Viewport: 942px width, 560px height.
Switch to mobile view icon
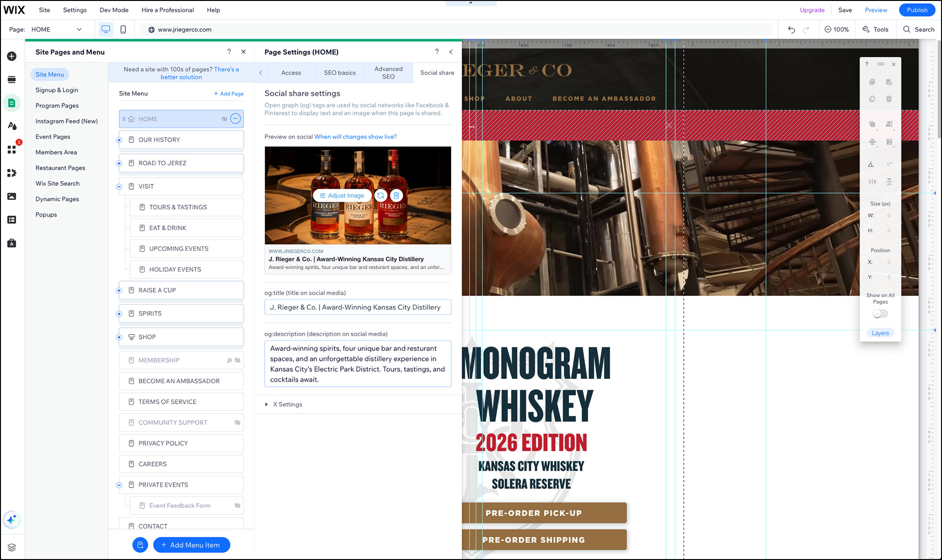click(123, 29)
